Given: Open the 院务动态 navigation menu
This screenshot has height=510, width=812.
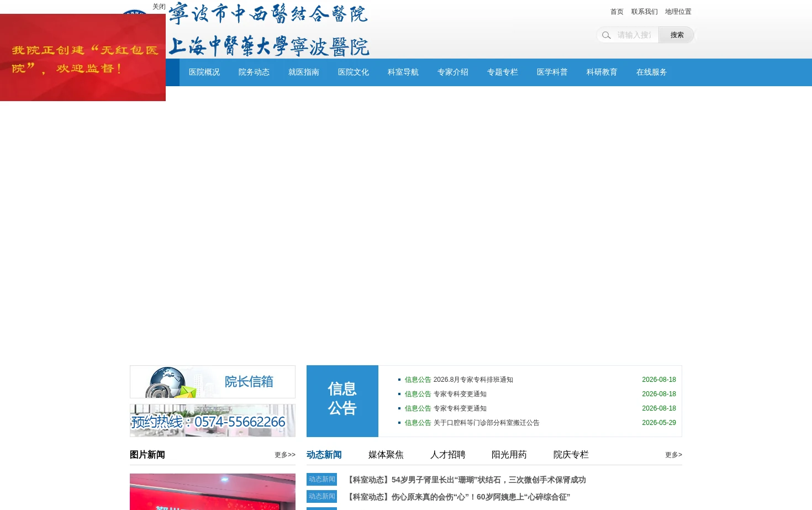Looking at the screenshot, I should [x=254, y=72].
